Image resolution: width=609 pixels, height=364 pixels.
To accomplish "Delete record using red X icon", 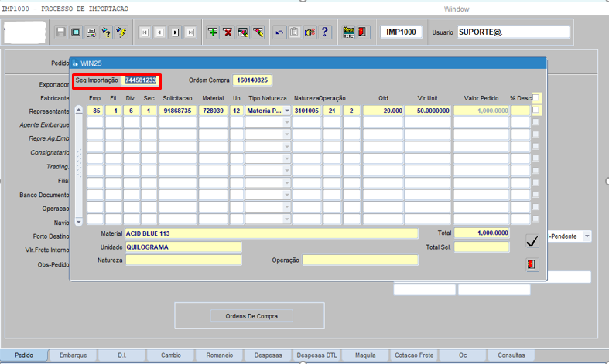I will 228,32.
